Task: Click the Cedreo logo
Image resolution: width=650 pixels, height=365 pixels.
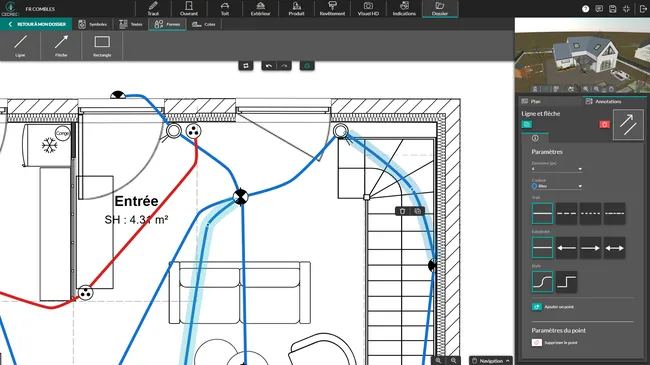Action: [x=10, y=9]
